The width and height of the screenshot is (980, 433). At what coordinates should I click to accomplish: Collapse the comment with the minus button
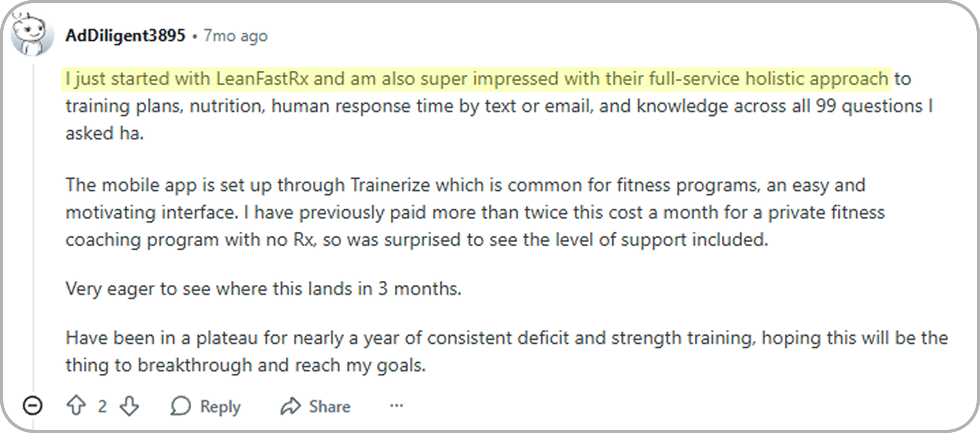(33, 406)
